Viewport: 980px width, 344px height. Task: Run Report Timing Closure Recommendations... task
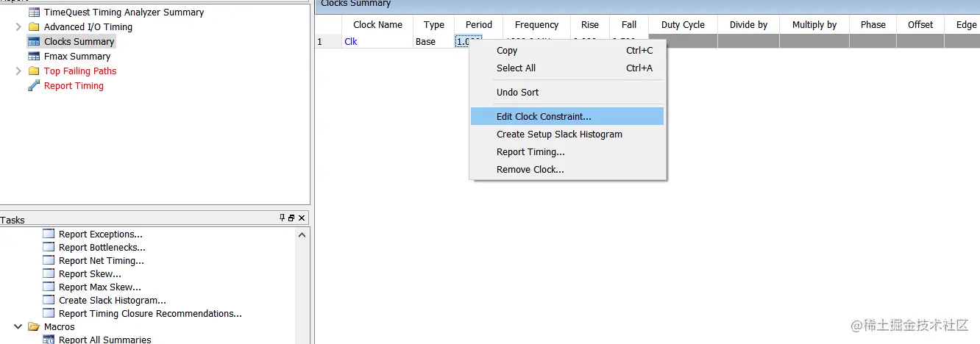151,314
